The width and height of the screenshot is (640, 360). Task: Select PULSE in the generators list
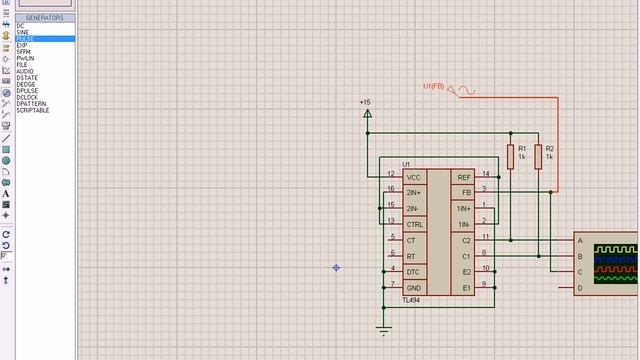point(45,39)
